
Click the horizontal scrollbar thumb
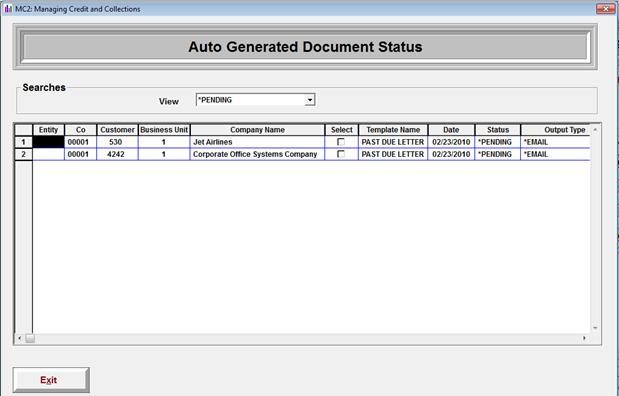point(30,338)
